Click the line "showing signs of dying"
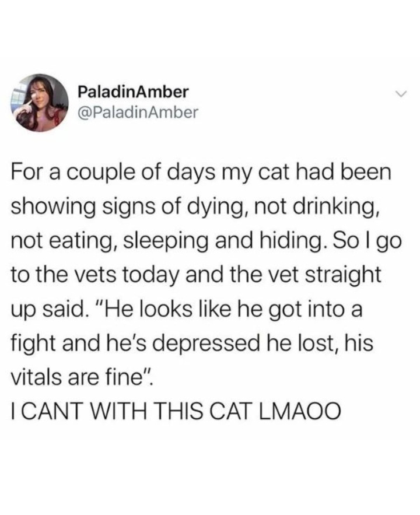The width and height of the screenshot is (420, 515). tap(196, 208)
